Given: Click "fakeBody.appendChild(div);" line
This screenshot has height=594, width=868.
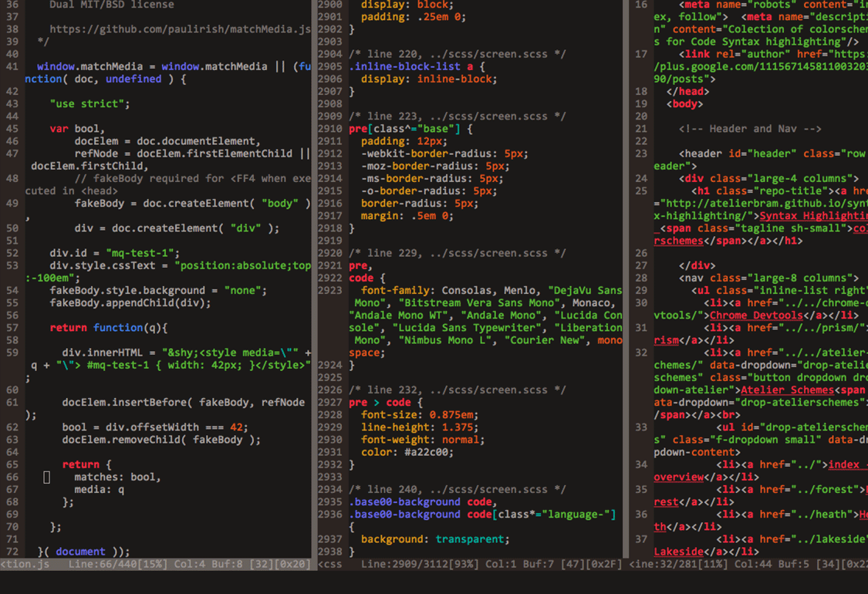Looking at the screenshot, I should [130, 303].
